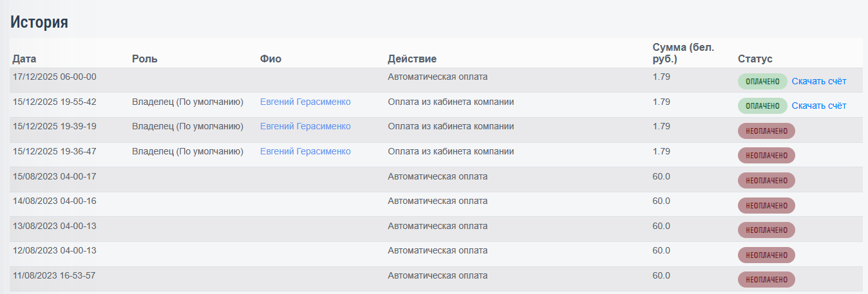Click the Роль column header
The image size is (868, 294).
[145, 59]
